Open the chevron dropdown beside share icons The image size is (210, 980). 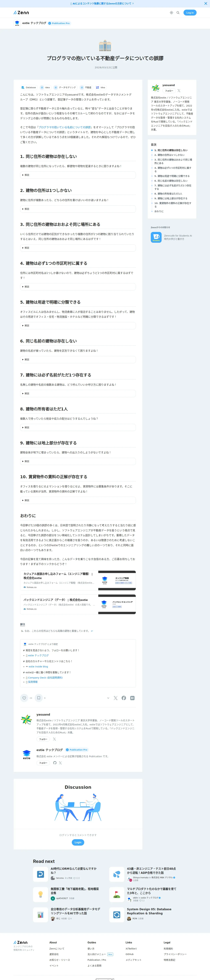click(x=108, y=698)
